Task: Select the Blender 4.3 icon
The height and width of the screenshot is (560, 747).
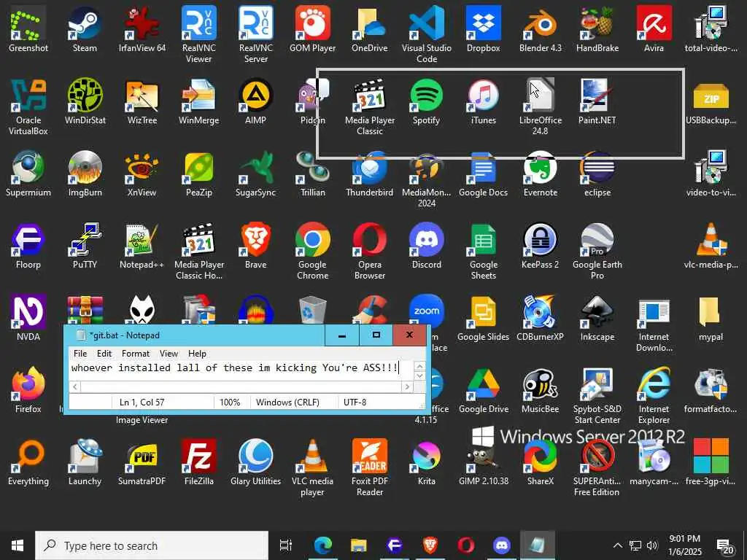Action: tap(541, 29)
